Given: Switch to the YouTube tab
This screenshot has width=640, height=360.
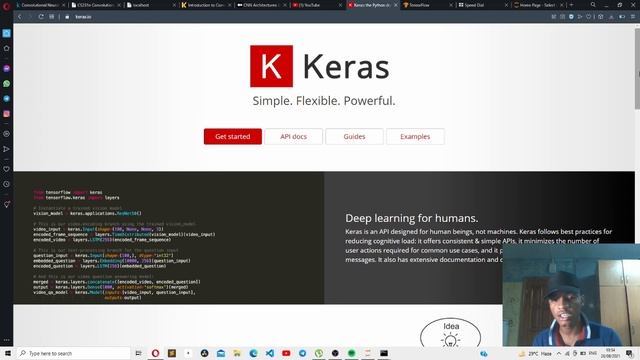Looking at the screenshot, I should pyautogui.click(x=316, y=5).
